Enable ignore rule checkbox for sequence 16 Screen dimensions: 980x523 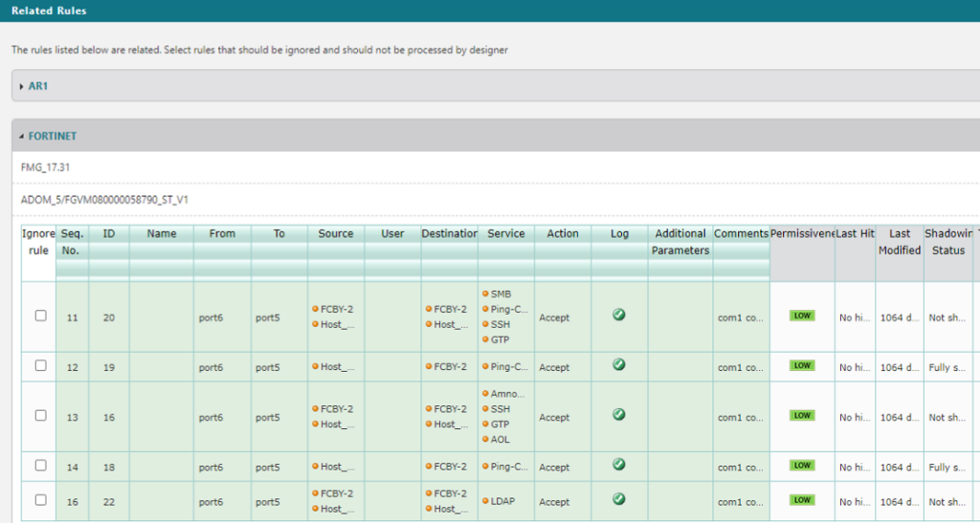click(40, 500)
